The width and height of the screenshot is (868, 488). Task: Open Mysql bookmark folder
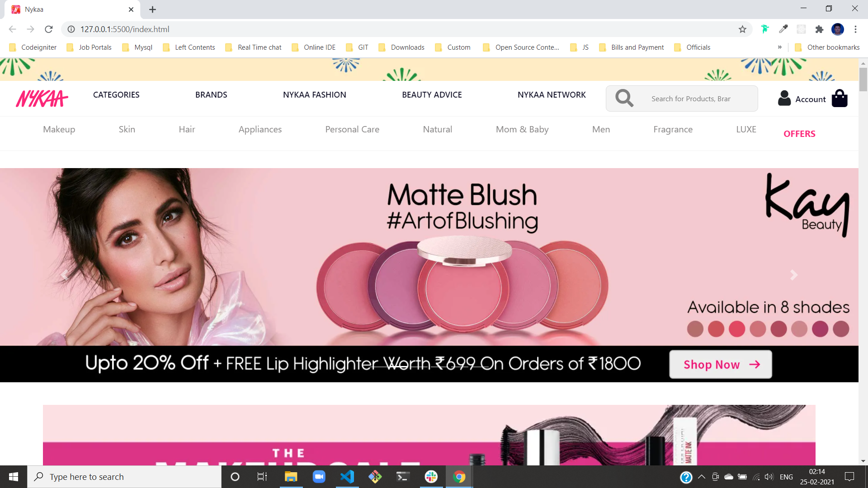pos(137,47)
